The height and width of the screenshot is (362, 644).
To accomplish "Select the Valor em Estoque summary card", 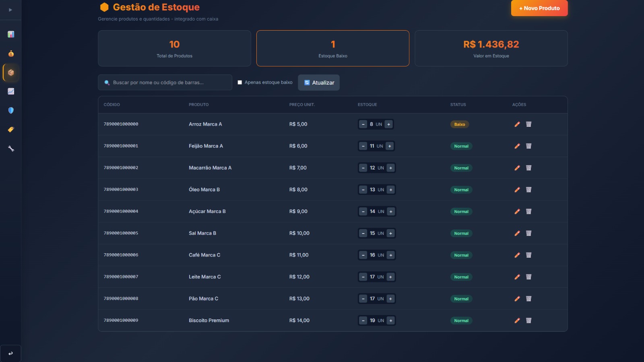I will (x=491, y=48).
